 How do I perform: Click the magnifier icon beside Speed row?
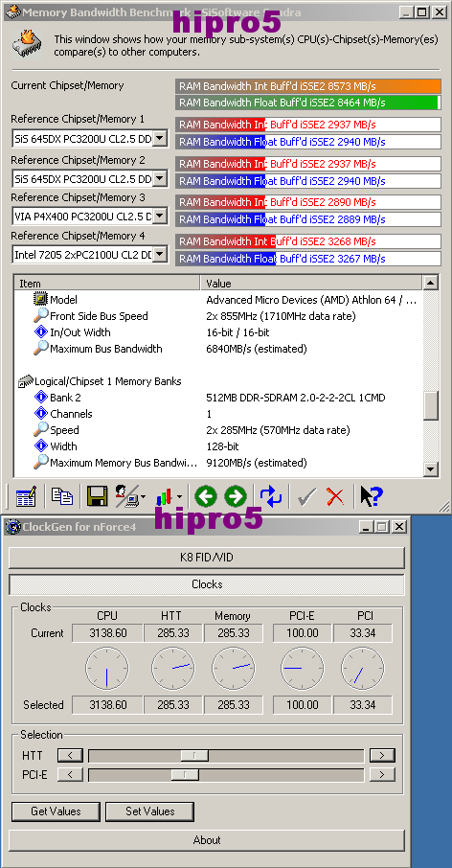(x=40, y=429)
